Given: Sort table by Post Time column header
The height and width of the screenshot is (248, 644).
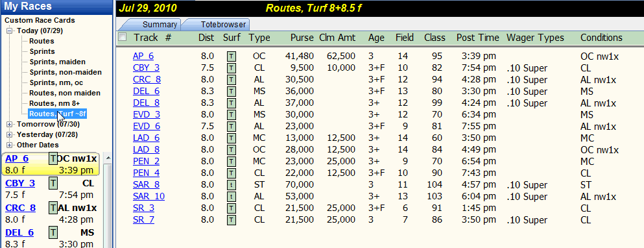Looking at the screenshot, I should 478,38.
